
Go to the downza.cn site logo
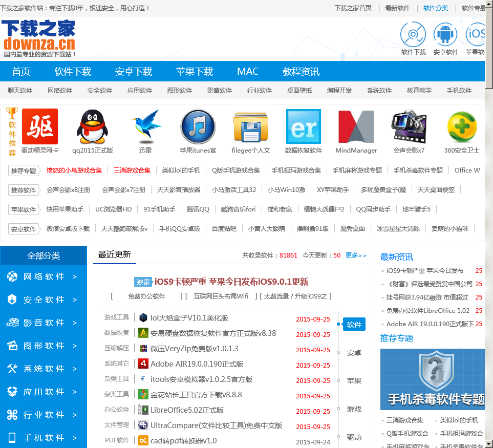click(x=39, y=38)
